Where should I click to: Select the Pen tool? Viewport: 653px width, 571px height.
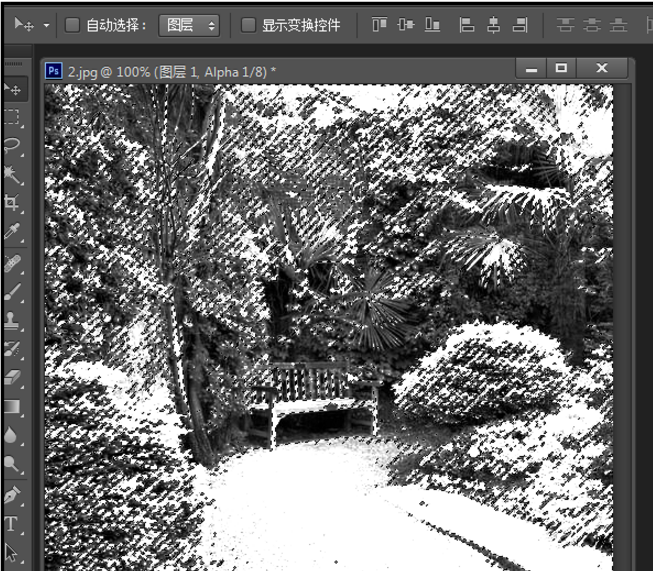[x=12, y=495]
